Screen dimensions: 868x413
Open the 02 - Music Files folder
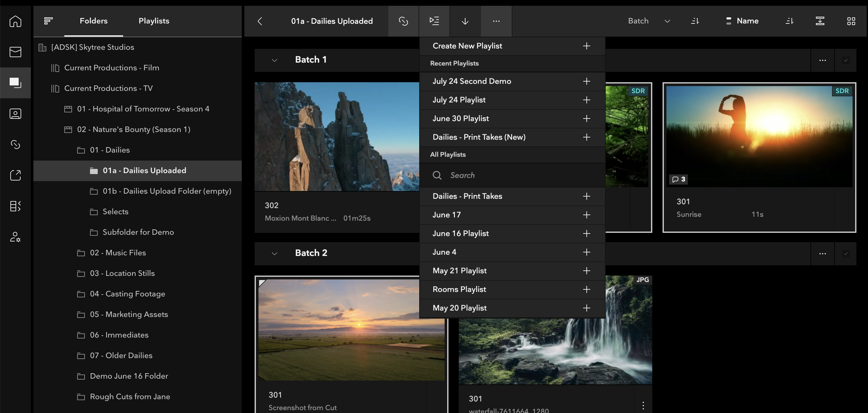118,252
